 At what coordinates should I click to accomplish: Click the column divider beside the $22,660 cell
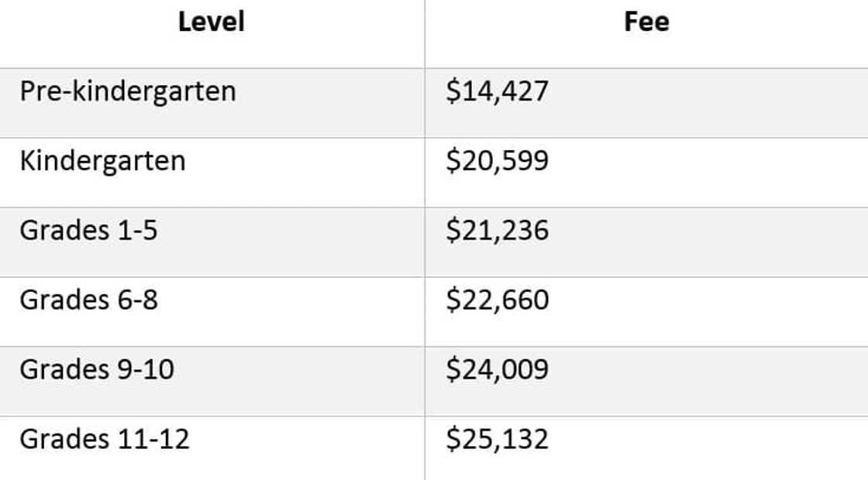pos(425,311)
